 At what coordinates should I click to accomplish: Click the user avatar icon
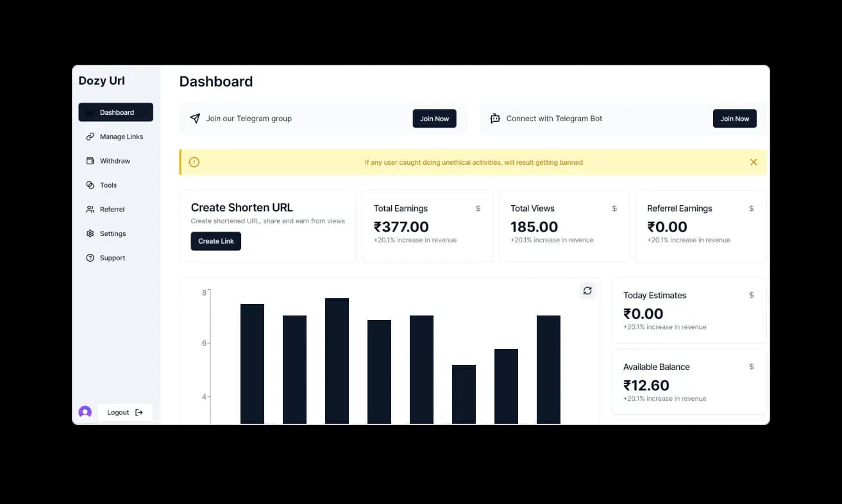point(85,412)
